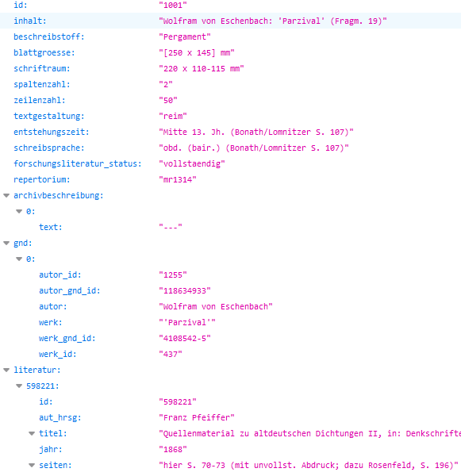The width and height of the screenshot is (461, 476).
Task: Select the schreibsprache key
Action: coord(49,148)
